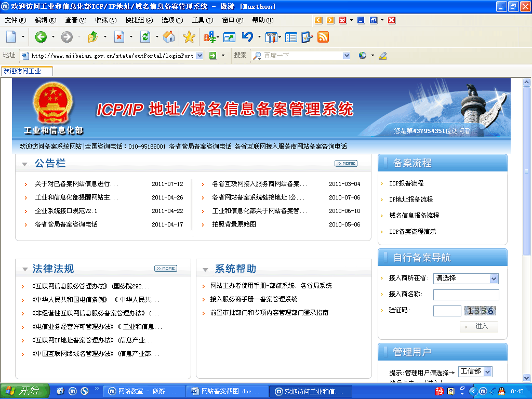Click the blue Undo arrow icon
Viewport: 532px width, 399px height.
[x=247, y=37]
